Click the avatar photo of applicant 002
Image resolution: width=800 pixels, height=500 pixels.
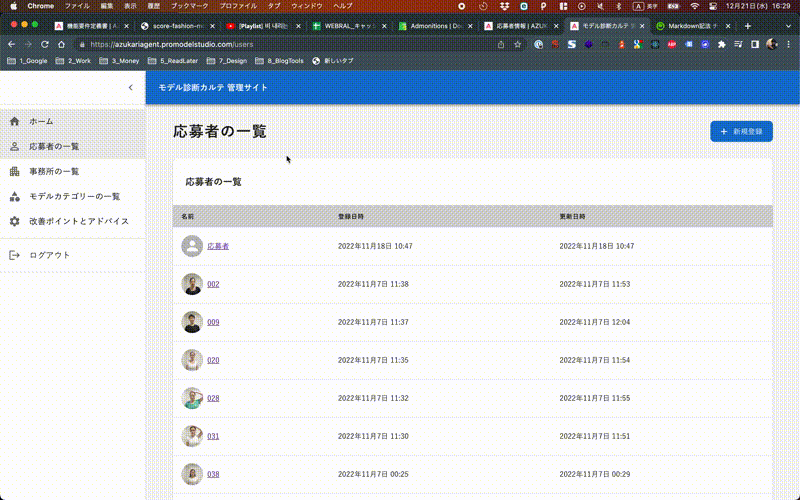click(192, 284)
